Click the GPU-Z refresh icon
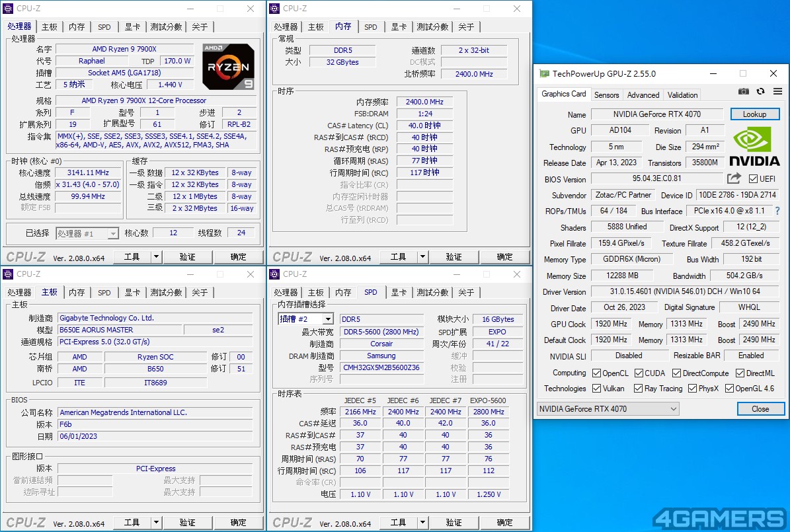The image size is (790, 532). (x=761, y=91)
